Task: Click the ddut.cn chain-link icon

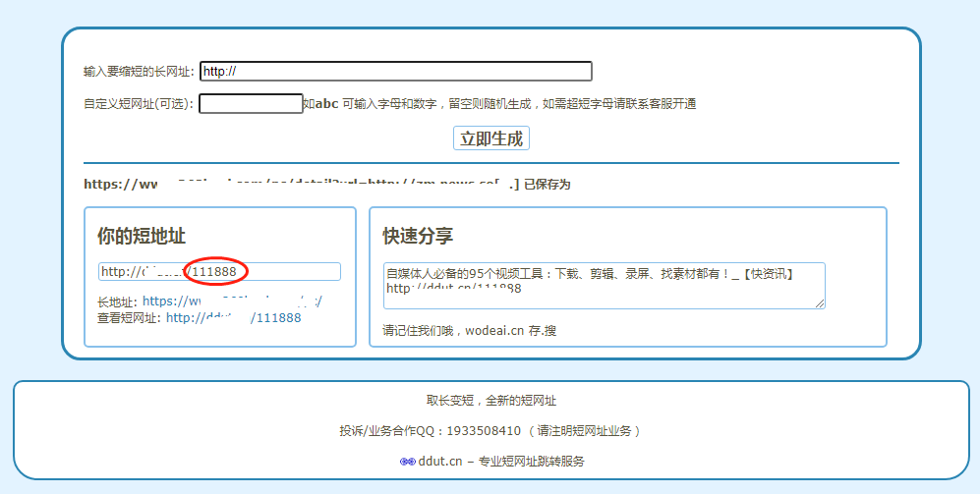Action: [x=408, y=462]
